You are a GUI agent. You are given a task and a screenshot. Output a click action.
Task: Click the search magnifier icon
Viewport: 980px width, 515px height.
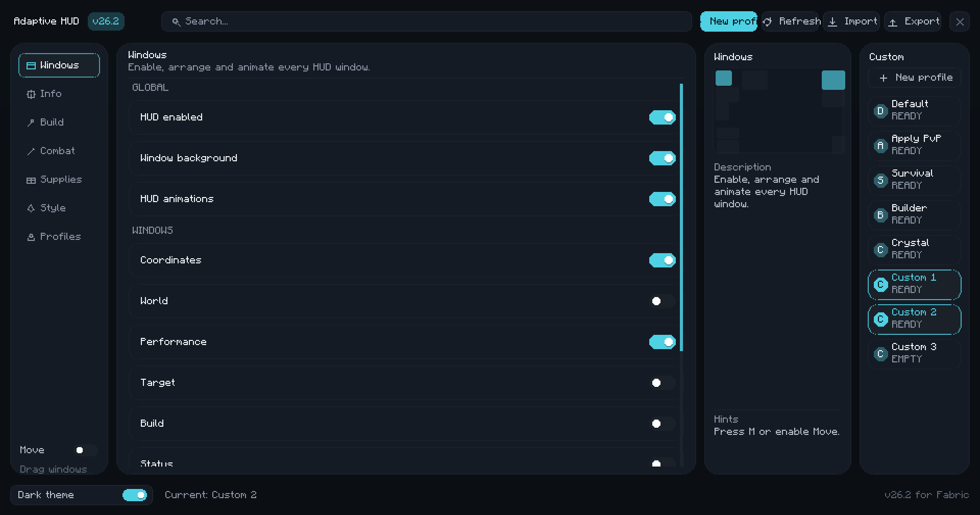click(176, 22)
